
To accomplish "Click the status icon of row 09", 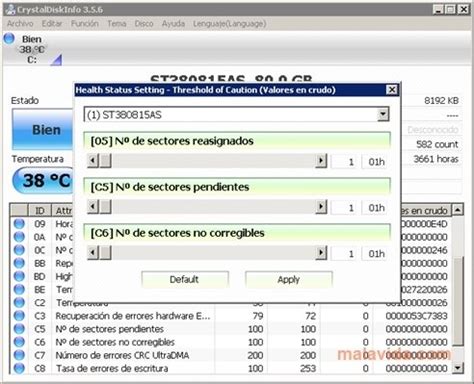I will pos(19,224).
